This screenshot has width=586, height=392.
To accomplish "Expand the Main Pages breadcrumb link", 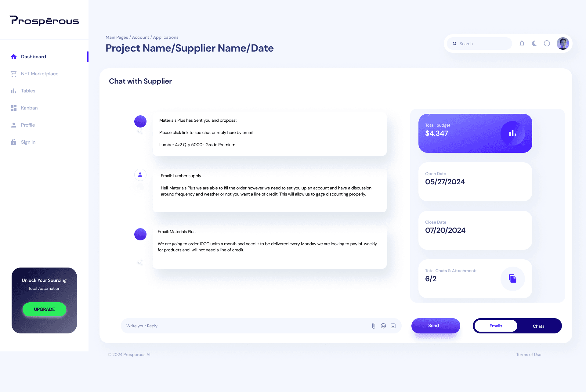I will [116, 37].
